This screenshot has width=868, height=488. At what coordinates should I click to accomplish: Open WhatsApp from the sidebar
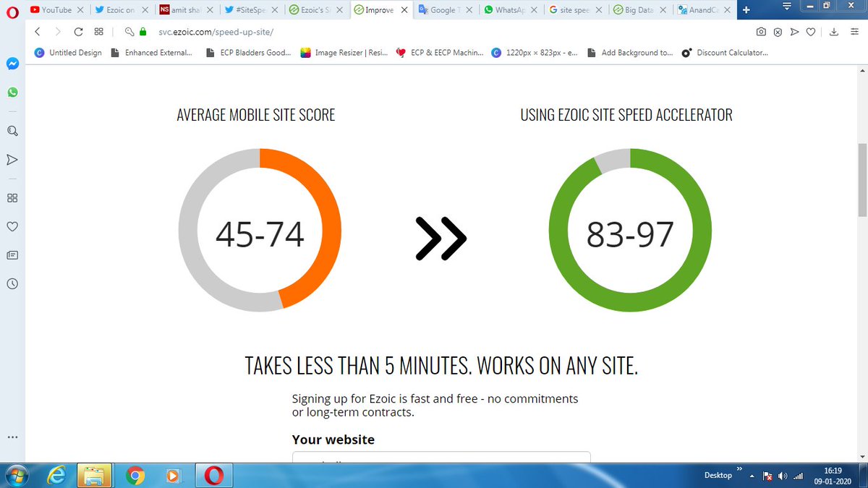(x=12, y=92)
